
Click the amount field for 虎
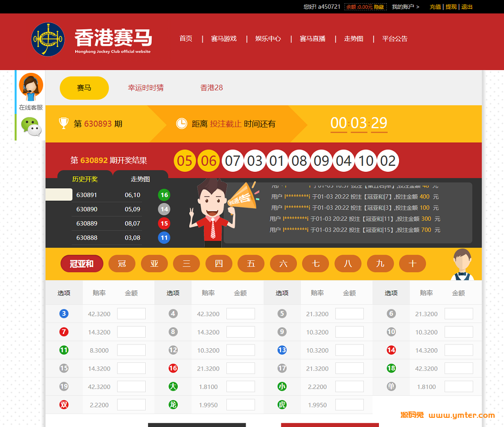click(x=350, y=405)
